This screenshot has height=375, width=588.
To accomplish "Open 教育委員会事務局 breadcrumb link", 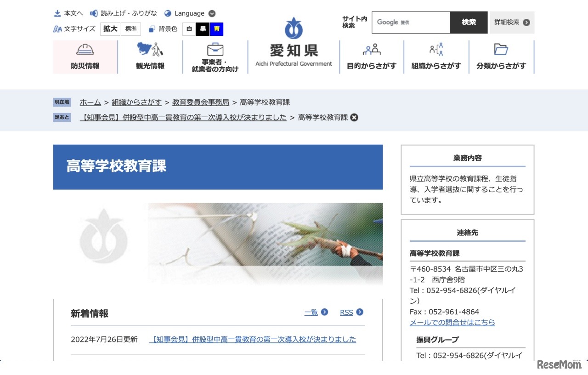I will [x=200, y=102].
